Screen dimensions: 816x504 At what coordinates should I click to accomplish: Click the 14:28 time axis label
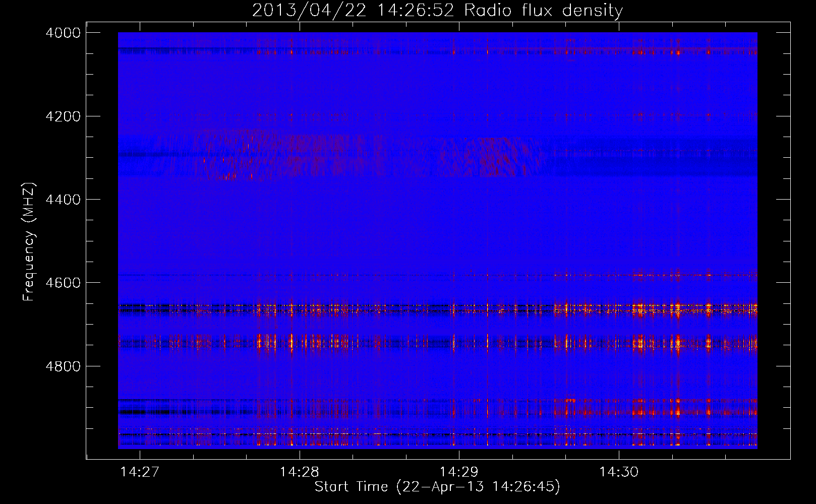(300, 472)
